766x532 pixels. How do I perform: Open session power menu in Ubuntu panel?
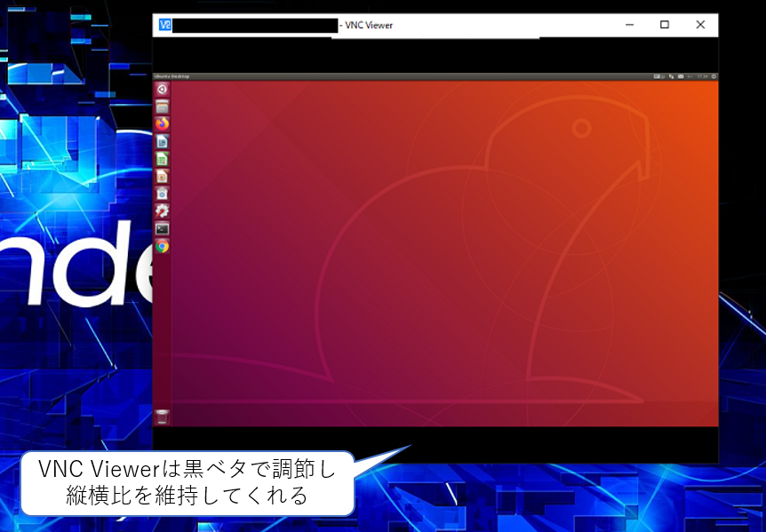714,76
